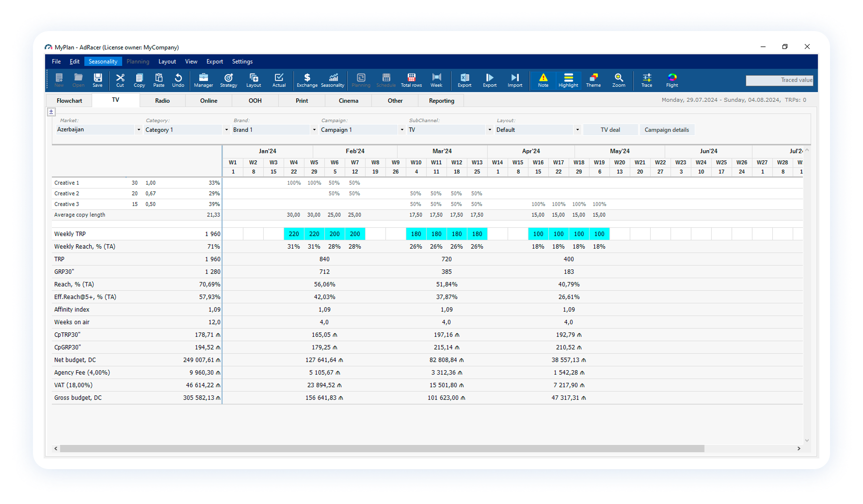Click the Export arrow icon beside Import
863x504 pixels.
tap(490, 80)
